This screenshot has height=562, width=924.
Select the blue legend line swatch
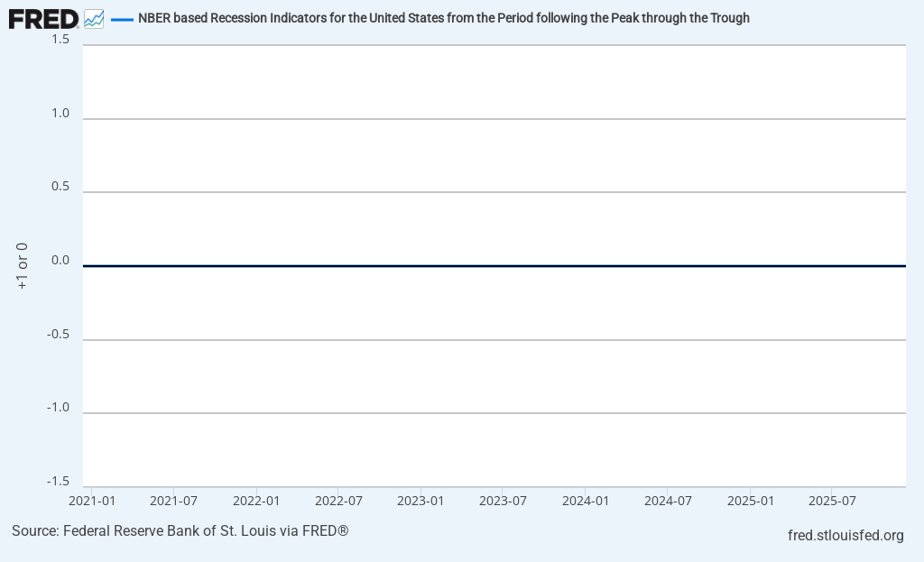(122, 19)
